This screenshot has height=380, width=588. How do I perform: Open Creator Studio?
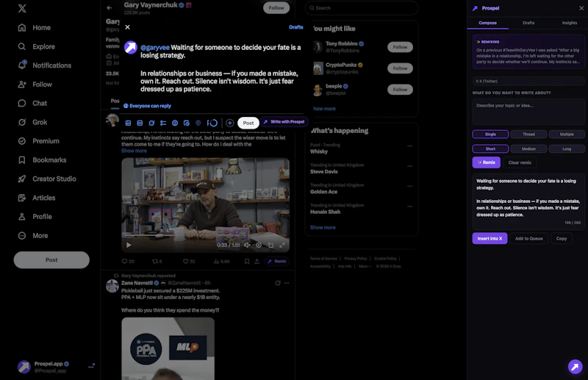click(x=47, y=179)
